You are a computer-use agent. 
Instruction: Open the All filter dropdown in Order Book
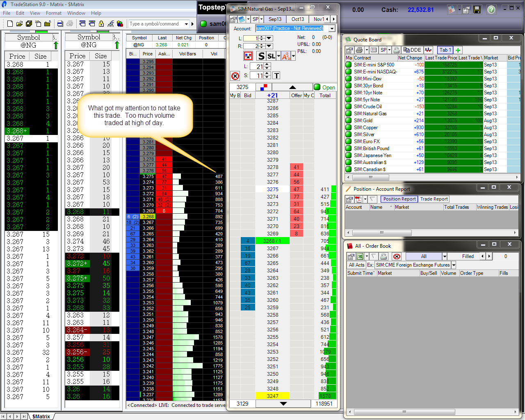tap(444, 256)
